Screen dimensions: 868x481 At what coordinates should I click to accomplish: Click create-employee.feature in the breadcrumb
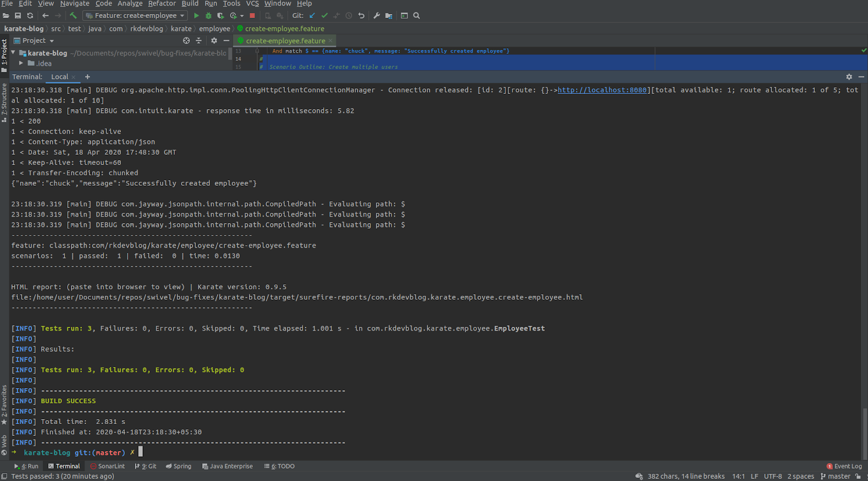coord(281,29)
